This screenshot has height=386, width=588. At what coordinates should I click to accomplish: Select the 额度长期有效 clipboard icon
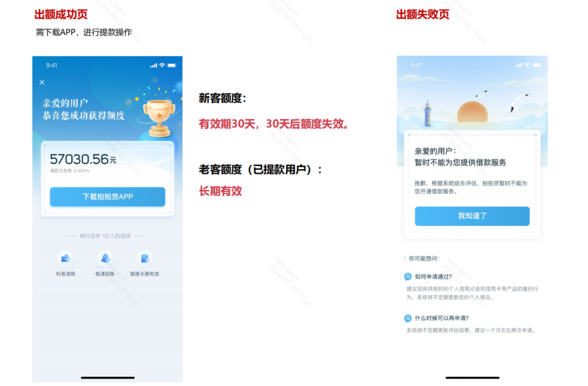(x=145, y=258)
